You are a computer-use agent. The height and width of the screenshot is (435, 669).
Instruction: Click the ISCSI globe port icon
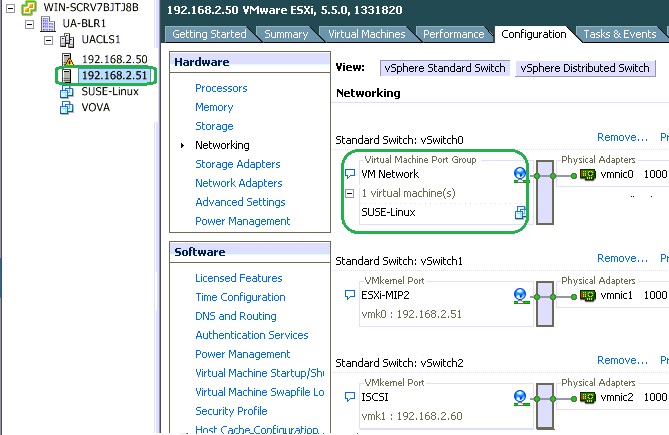click(x=520, y=397)
